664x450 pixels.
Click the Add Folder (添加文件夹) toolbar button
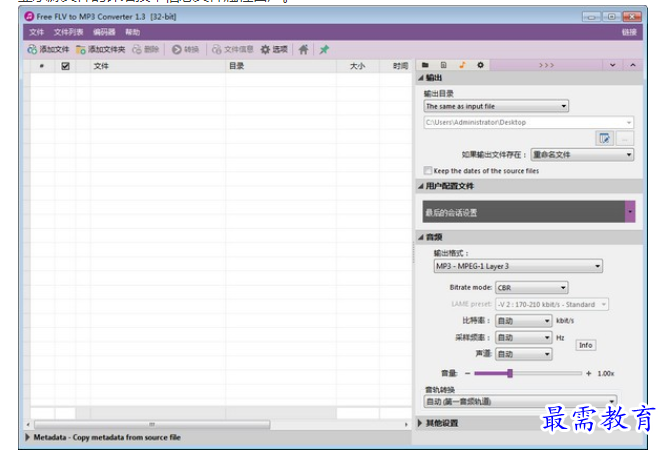coord(100,50)
